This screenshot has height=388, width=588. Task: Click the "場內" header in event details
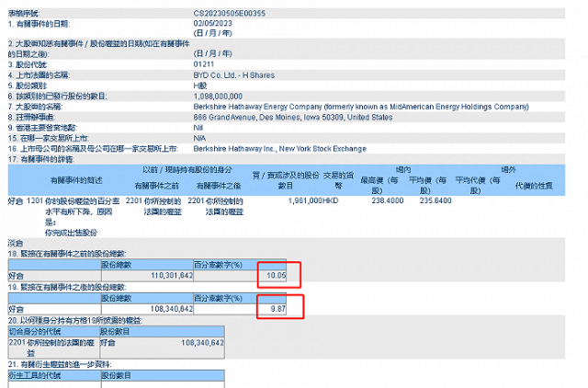pyautogui.click(x=403, y=170)
